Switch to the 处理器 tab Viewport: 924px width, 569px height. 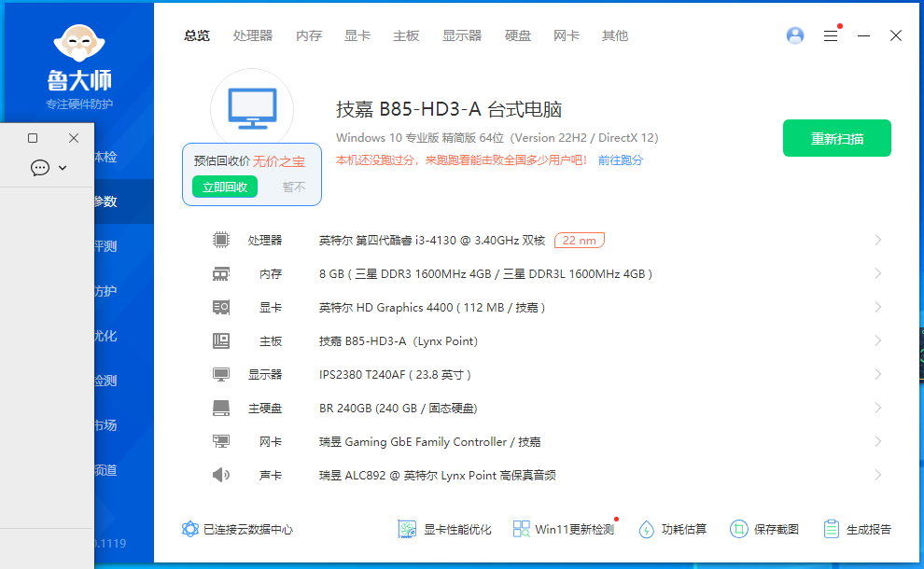coord(253,35)
